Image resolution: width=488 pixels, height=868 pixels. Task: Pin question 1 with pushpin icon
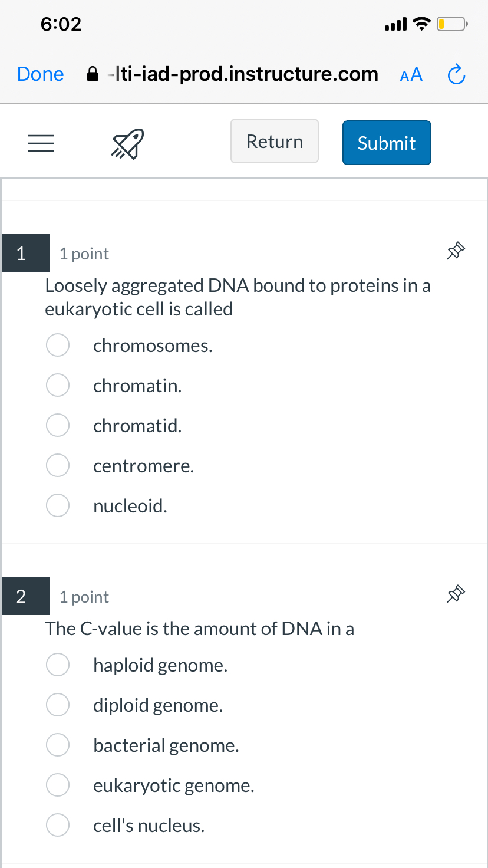click(x=456, y=252)
